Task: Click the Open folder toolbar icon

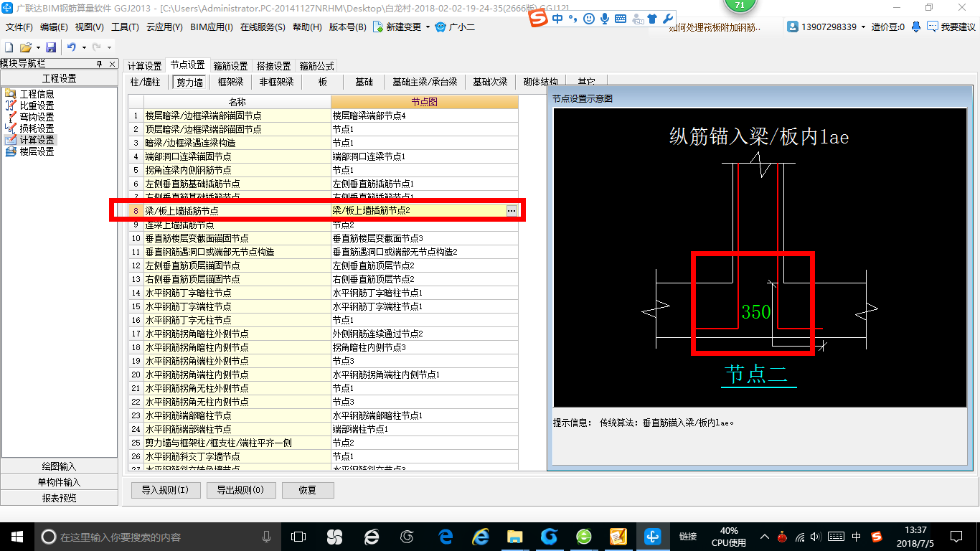Action: point(25,47)
